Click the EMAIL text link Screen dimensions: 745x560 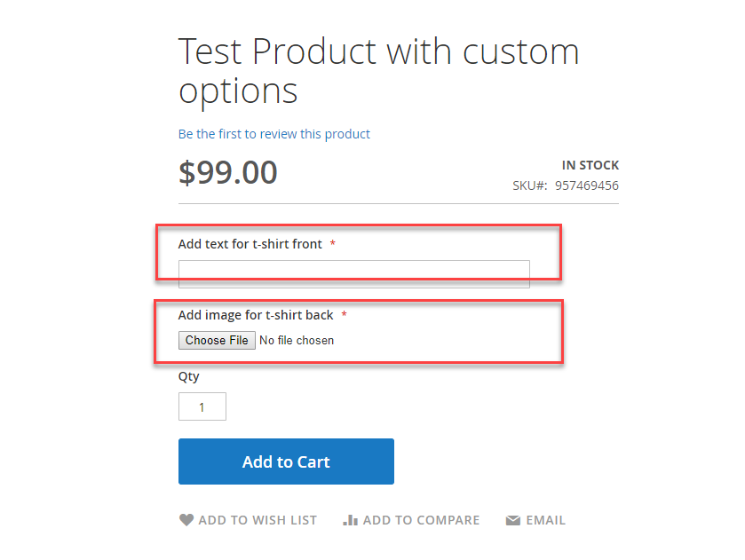pyautogui.click(x=545, y=521)
